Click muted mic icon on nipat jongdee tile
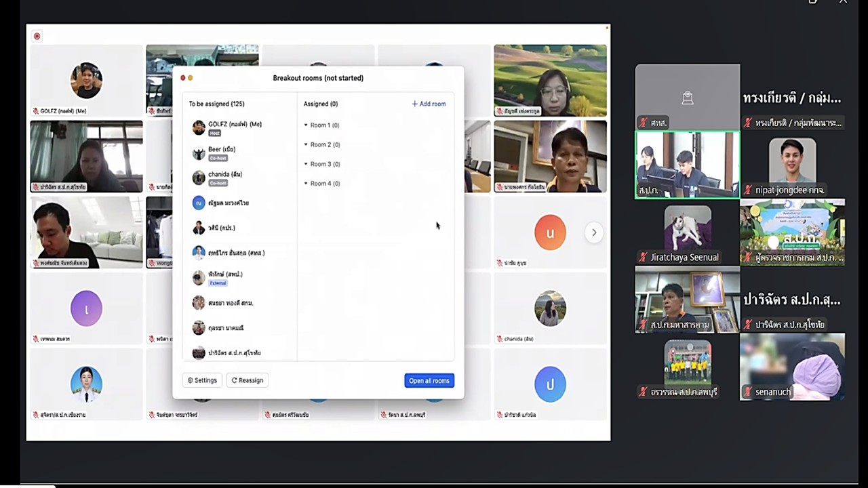The height and width of the screenshot is (488, 868). point(747,190)
